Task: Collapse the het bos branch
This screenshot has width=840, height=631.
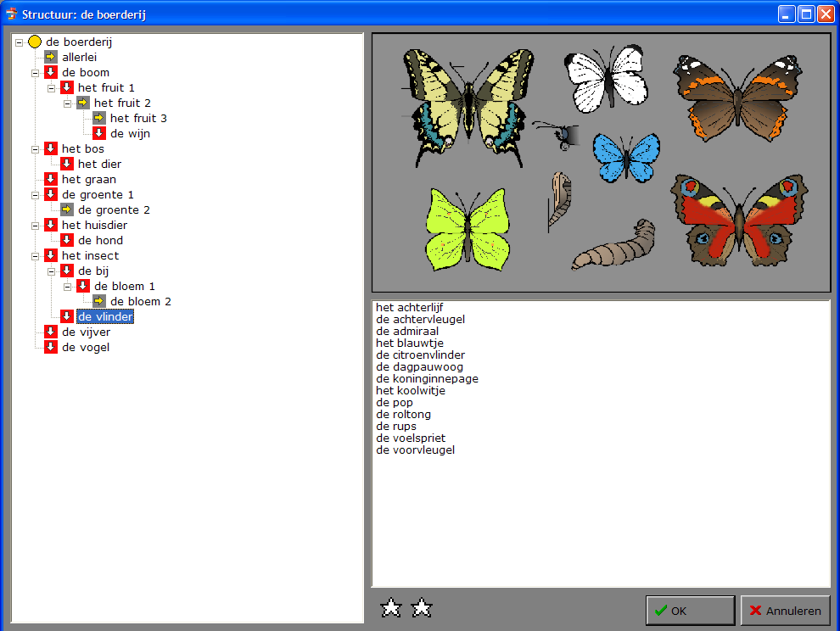Action: pyautogui.click(x=36, y=149)
